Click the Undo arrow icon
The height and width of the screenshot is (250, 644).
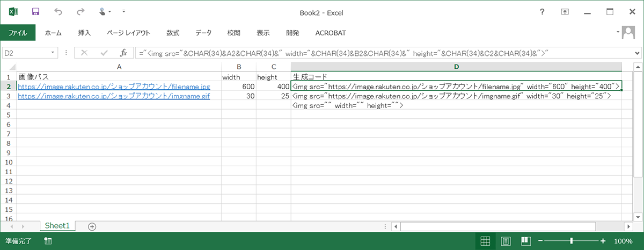(58, 11)
